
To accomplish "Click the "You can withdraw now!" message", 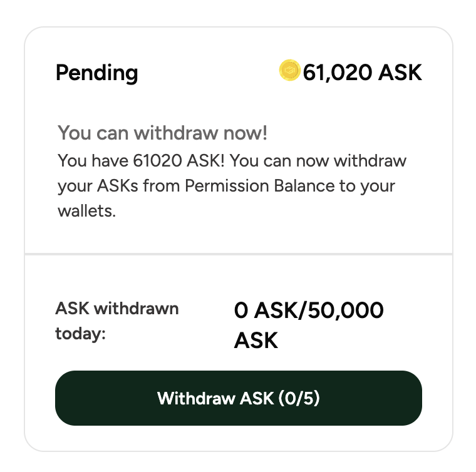I will tap(163, 133).
